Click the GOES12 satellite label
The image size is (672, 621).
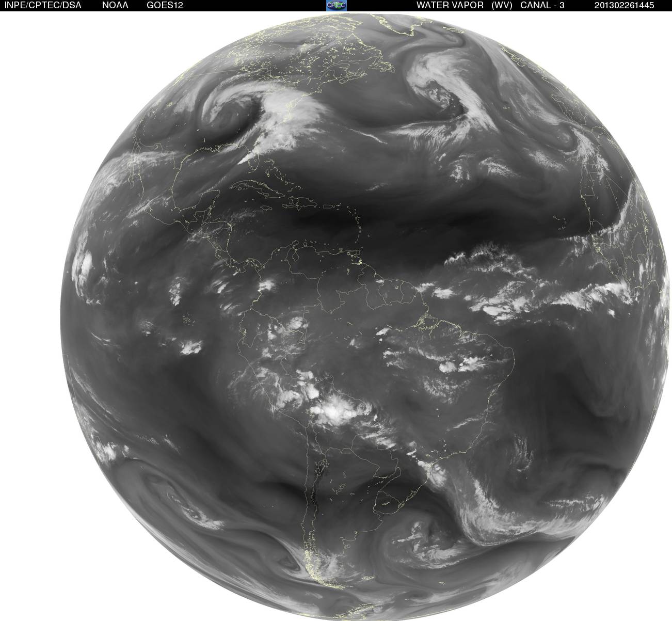pyautogui.click(x=164, y=5)
